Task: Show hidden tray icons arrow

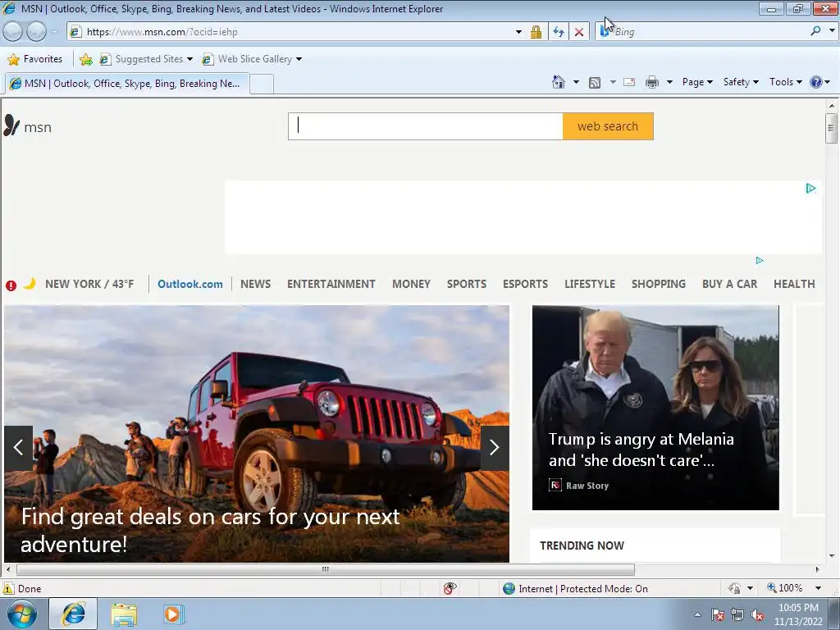Action: (697, 615)
